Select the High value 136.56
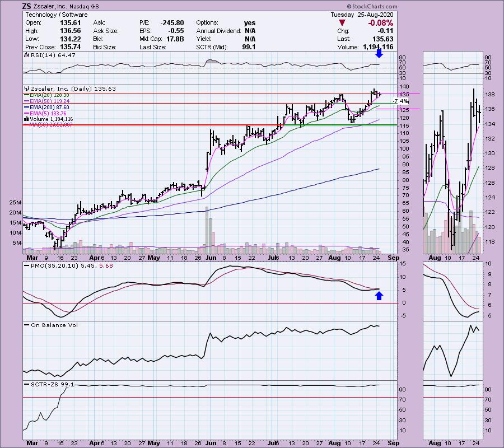The width and height of the screenshot is (504, 448). (x=71, y=31)
